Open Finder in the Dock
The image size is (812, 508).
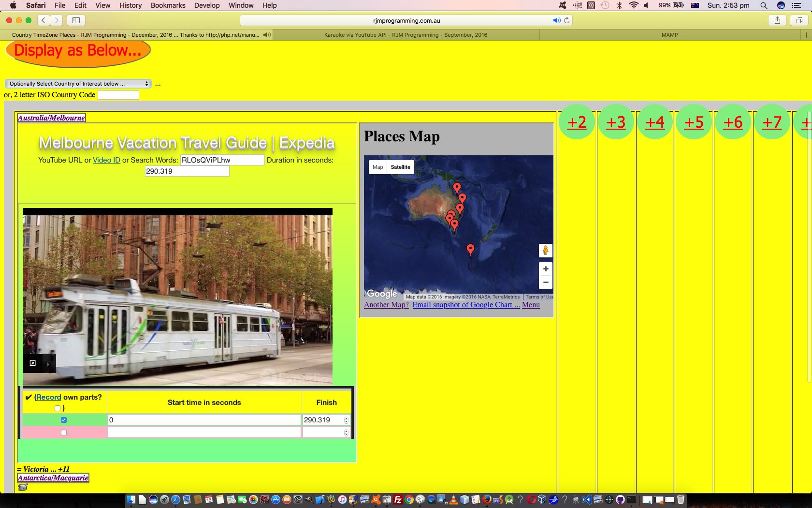pyautogui.click(x=131, y=500)
